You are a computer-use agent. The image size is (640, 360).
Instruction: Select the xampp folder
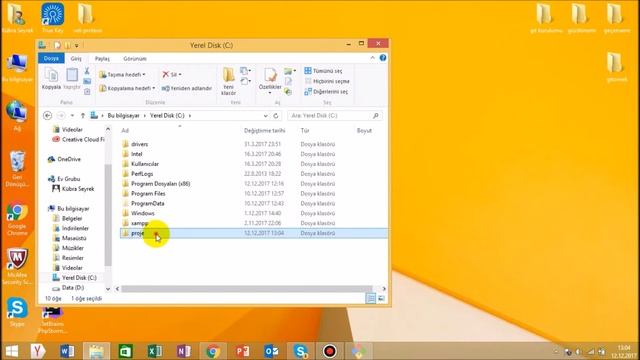point(140,223)
